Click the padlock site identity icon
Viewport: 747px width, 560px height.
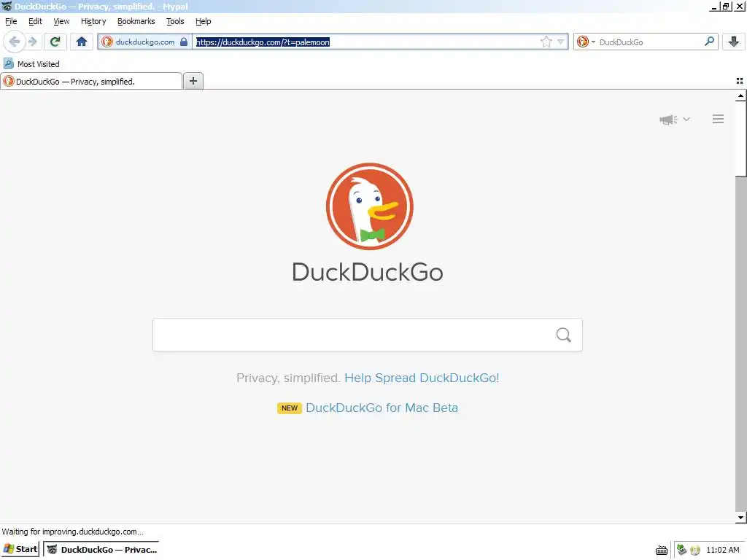click(x=184, y=42)
